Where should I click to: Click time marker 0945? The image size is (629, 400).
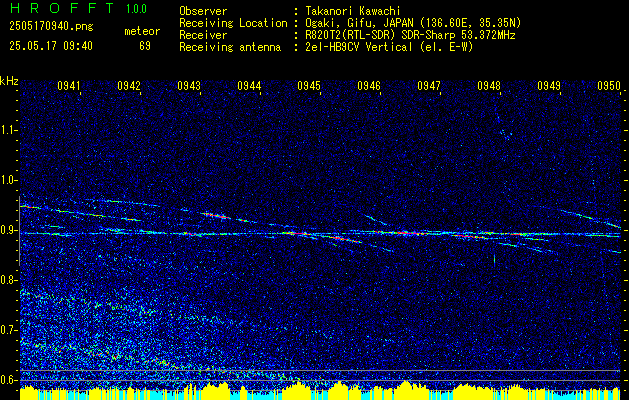coord(309,86)
